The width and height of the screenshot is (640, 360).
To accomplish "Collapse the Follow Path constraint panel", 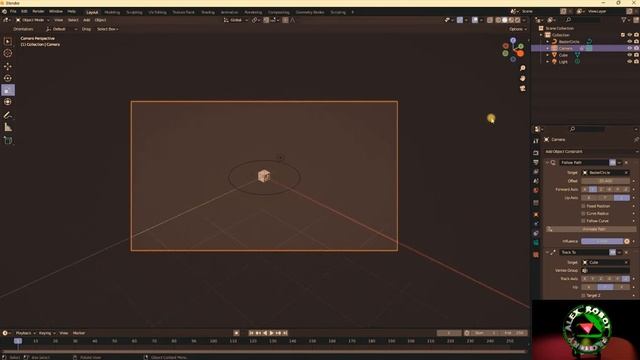I will [547, 162].
